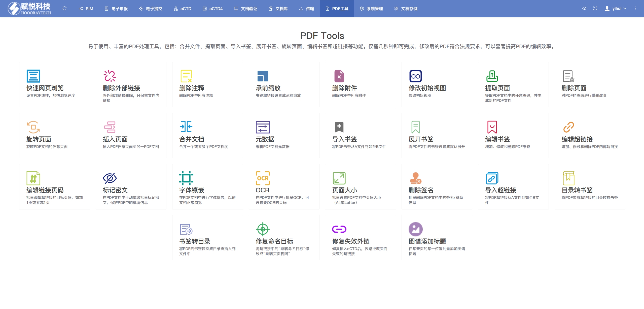Click the 编辑书签 red bookmark icon
The height and width of the screenshot is (309, 644).
coord(492,127)
